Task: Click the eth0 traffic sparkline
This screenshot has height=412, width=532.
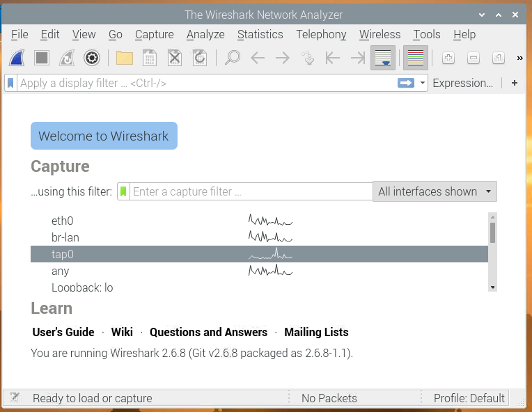Action: (x=270, y=220)
